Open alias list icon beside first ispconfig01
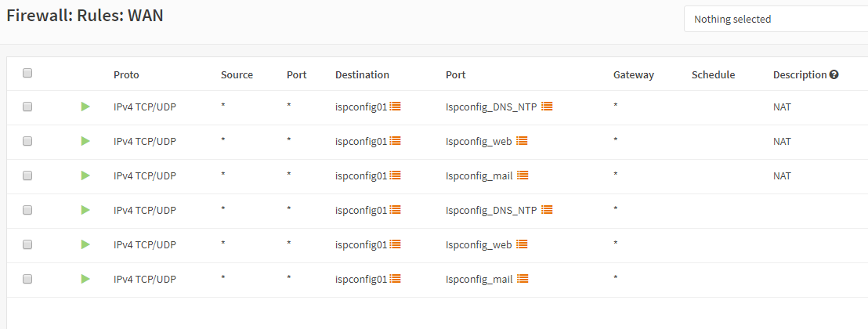The image size is (868, 329). click(x=396, y=107)
